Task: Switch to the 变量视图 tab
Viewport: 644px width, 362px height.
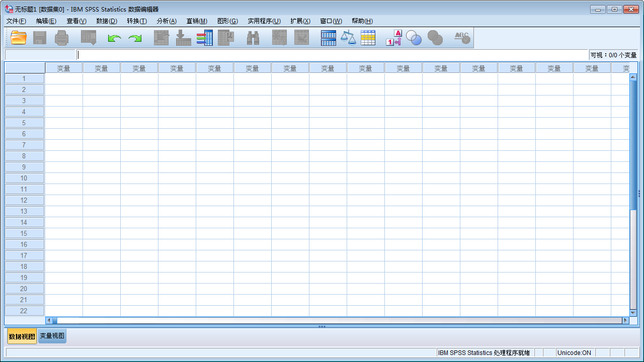Action: point(52,336)
